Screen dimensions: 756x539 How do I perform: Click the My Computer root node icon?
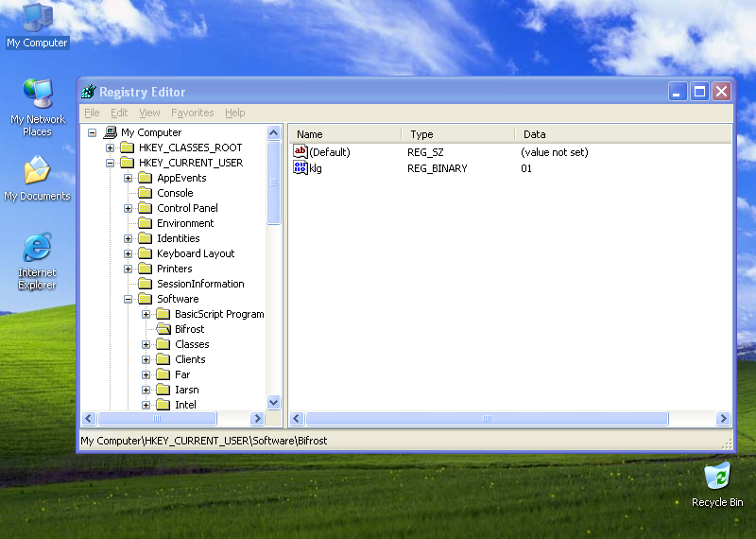coord(111,132)
